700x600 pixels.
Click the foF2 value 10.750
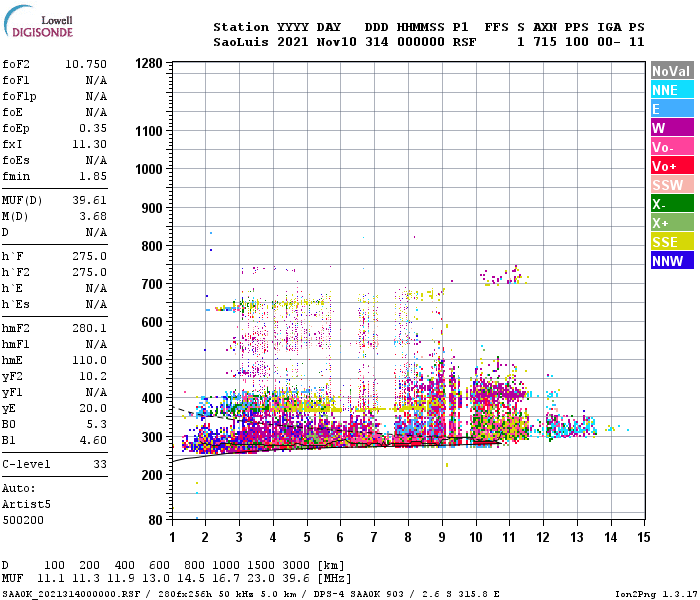pyautogui.click(x=86, y=64)
